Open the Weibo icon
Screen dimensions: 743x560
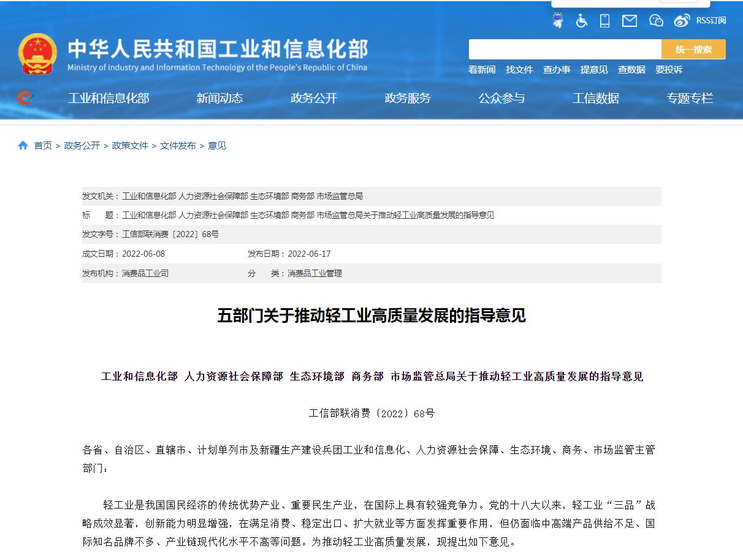tap(682, 21)
